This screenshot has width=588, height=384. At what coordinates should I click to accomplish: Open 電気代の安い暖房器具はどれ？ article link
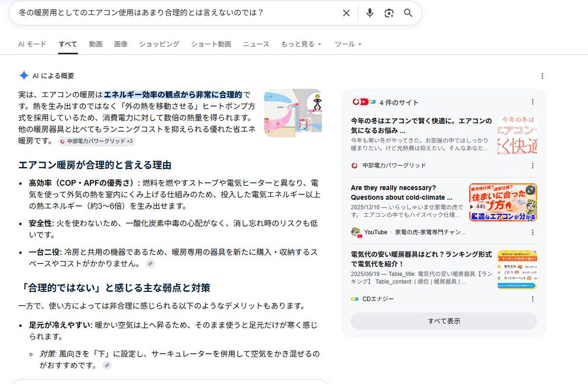pyautogui.click(x=421, y=259)
